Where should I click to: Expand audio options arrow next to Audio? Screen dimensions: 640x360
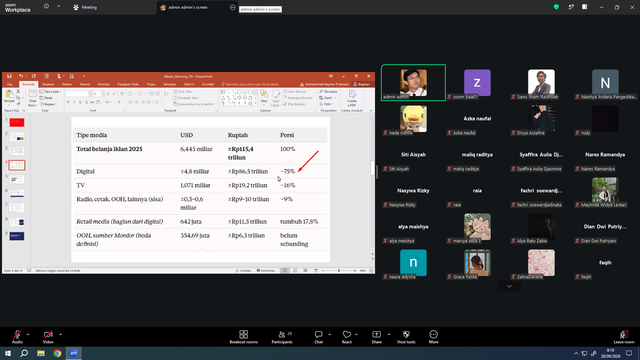pos(28,334)
